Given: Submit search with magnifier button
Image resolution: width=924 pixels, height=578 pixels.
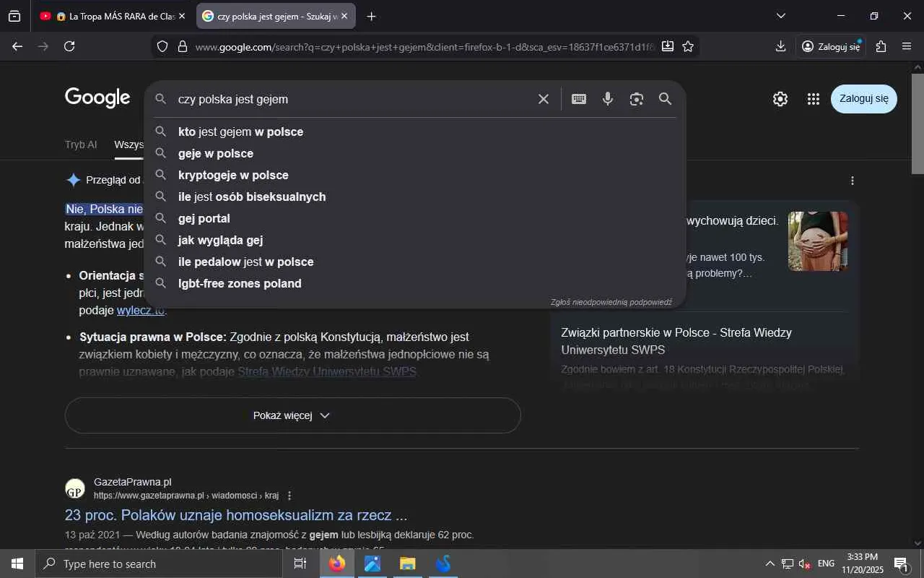Looking at the screenshot, I should (x=666, y=99).
